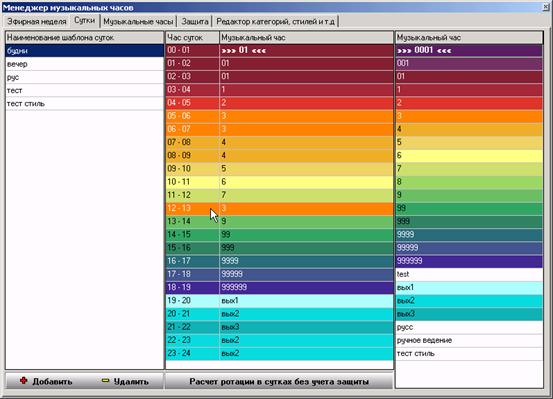Select the 12 - 13 hour row
Viewport: 553px width, 399px height.
280,208
